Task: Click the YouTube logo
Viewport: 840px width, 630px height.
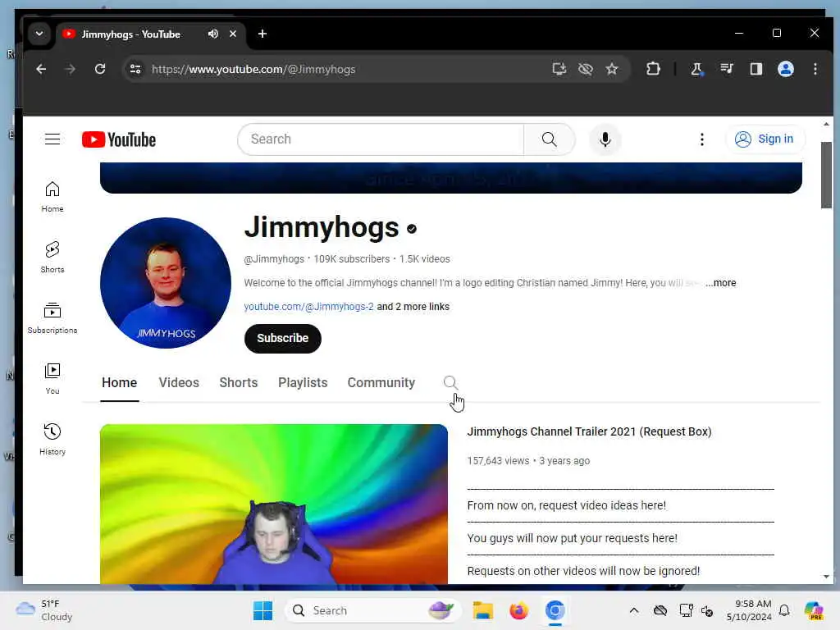Action: [119, 139]
